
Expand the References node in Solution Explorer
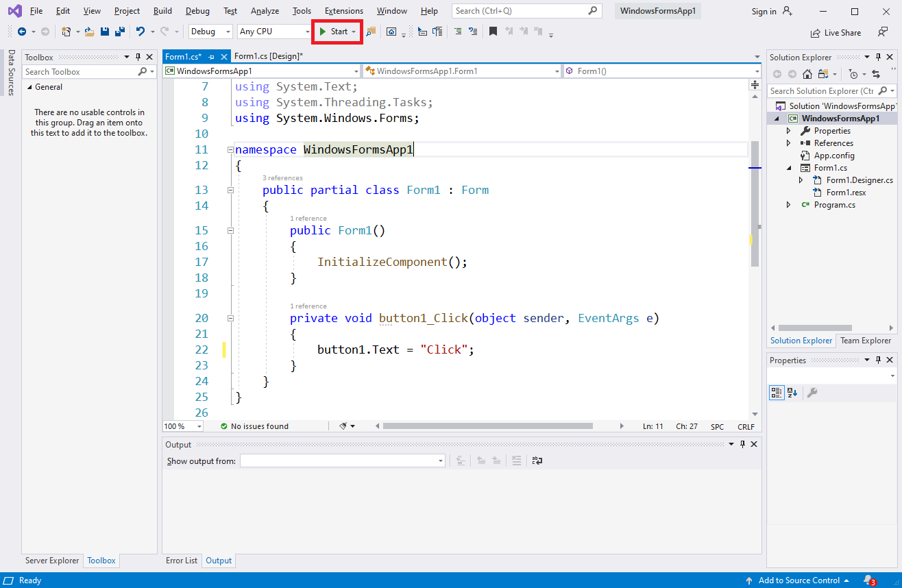tap(788, 143)
